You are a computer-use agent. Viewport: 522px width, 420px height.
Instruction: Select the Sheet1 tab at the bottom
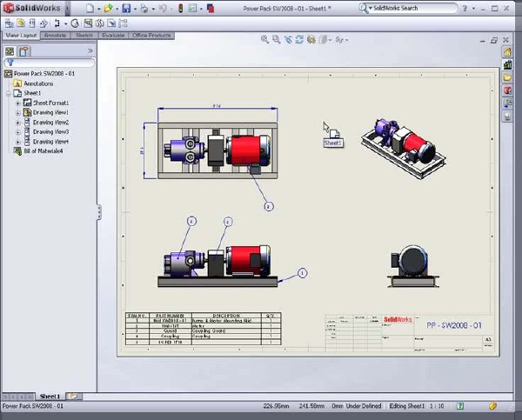50,396
